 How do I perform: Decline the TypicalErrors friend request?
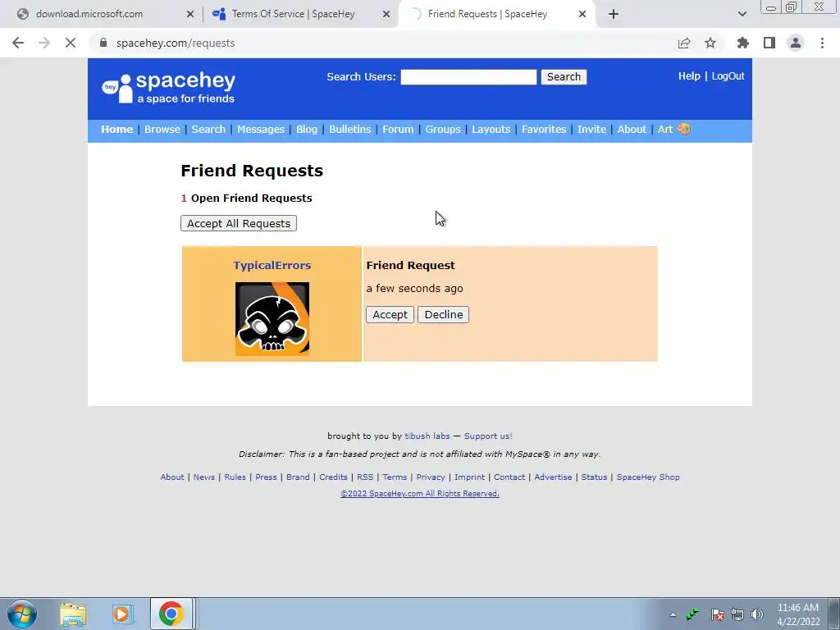[x=444, y=314]
